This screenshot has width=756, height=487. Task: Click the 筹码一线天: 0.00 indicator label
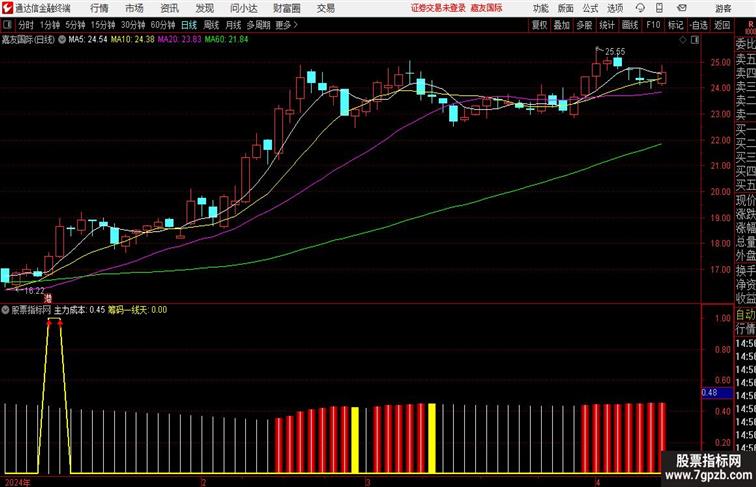[137, 310]
